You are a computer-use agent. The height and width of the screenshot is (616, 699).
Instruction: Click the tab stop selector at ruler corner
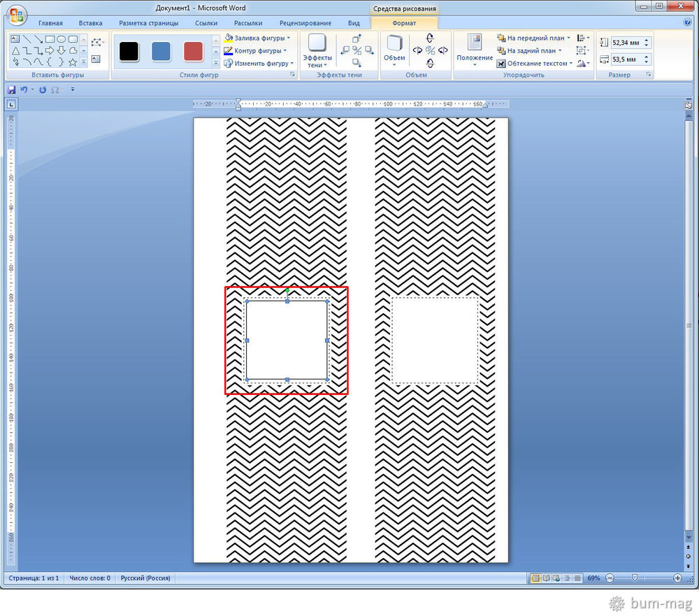point(11,104)
